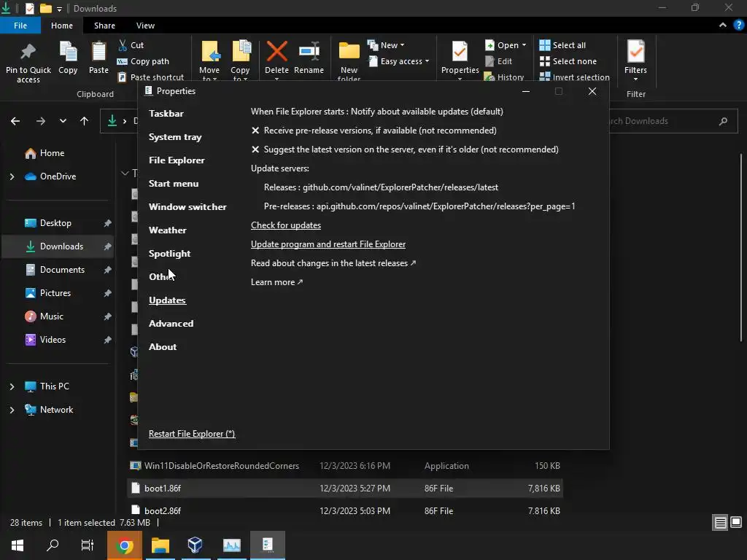Image resolution: width=747 pixels, height=560 pixels.
Task: Open Start menu section in Properties
Action: tap(174, 183)
